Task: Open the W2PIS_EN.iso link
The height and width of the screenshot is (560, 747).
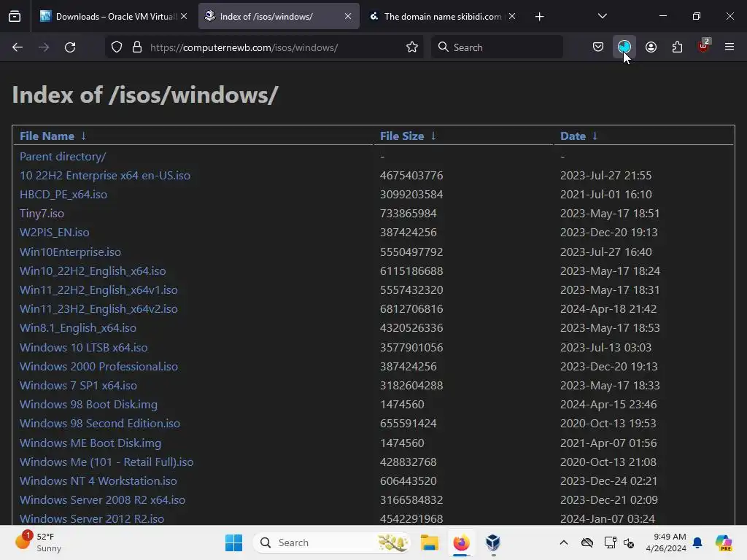Action: tap(54, 233)
